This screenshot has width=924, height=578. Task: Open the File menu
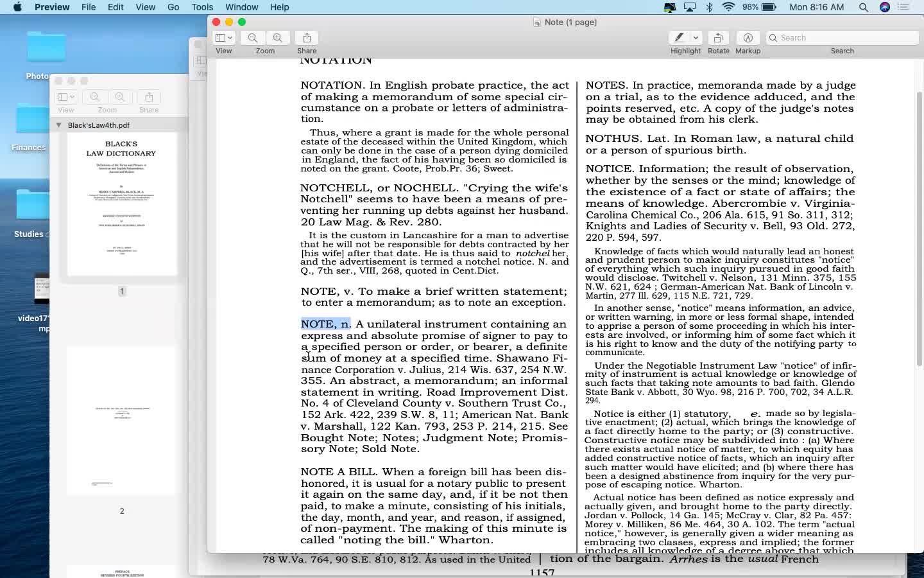coord(89,7)
